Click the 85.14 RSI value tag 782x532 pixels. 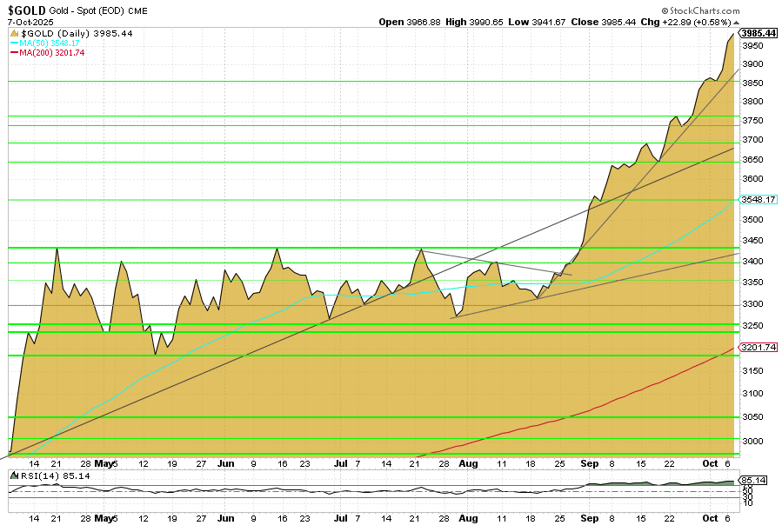coord(751,480)
